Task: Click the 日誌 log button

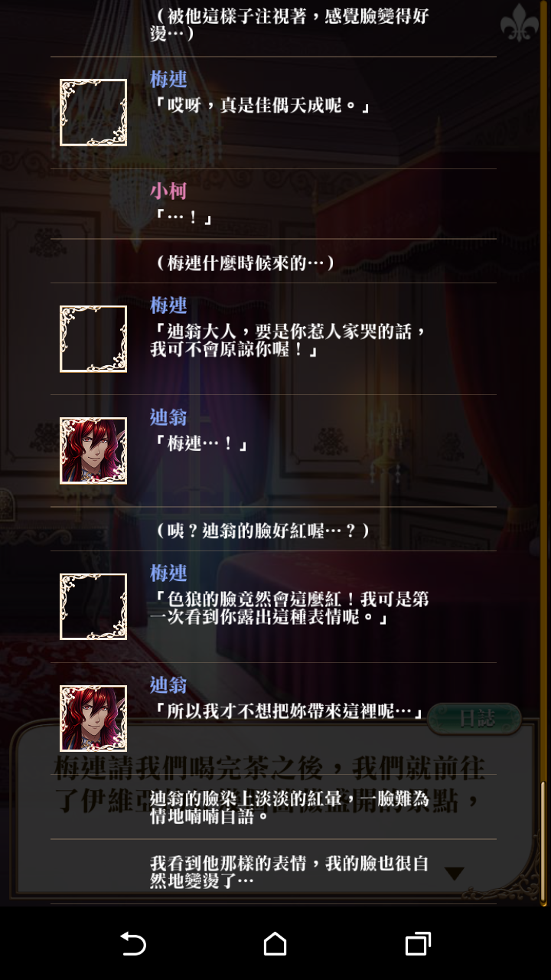Action: 474,718
